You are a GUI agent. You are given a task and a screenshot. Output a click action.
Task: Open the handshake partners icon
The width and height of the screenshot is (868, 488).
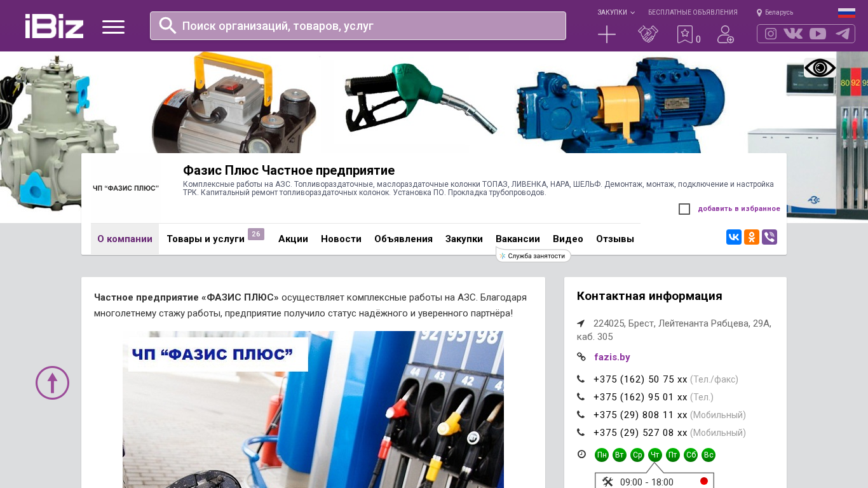click(x=648, y=34)
